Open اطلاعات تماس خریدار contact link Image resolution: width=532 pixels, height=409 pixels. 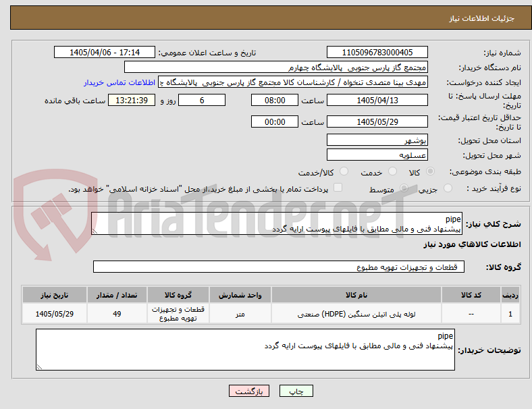pyautogui.click(x=119, y=82)
